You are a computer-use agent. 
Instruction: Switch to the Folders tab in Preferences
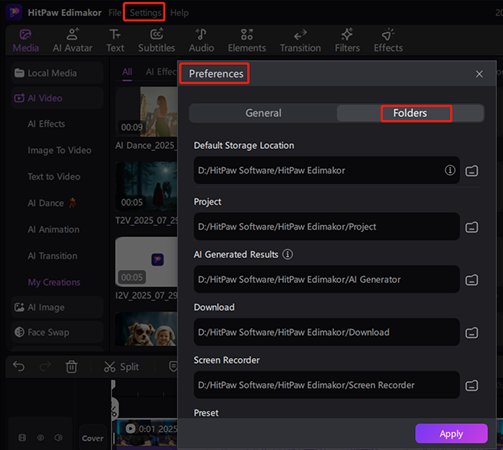(410, 113)
